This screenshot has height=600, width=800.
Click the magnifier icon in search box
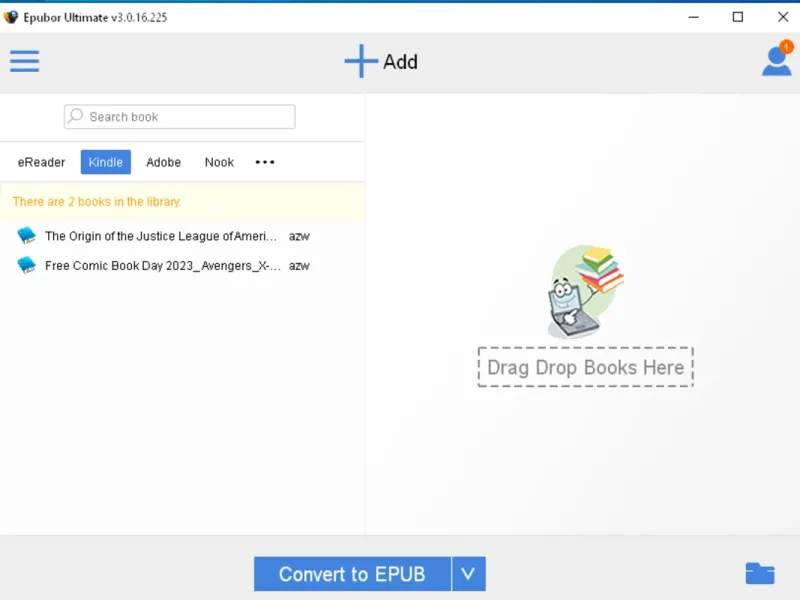[x=76, y=116]
